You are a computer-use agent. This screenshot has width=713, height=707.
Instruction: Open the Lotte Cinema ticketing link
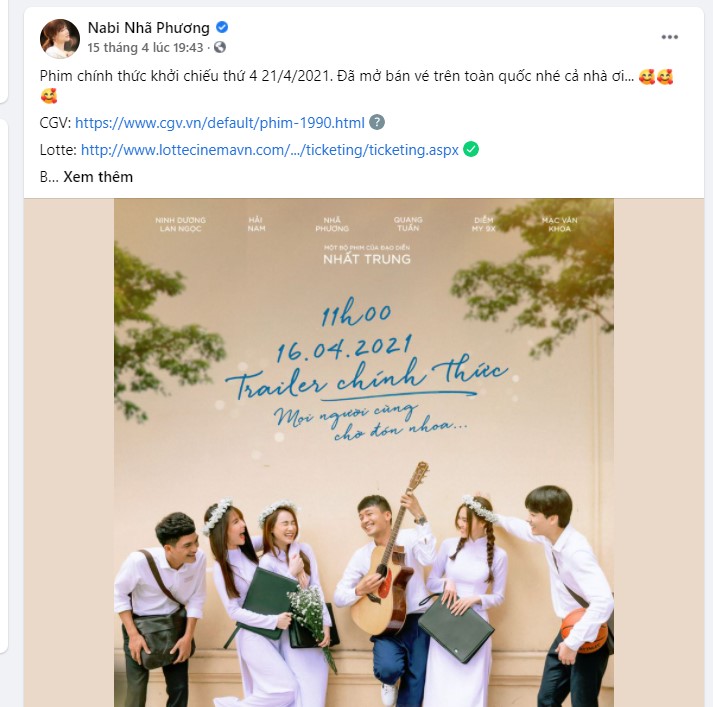pos(270,150)
